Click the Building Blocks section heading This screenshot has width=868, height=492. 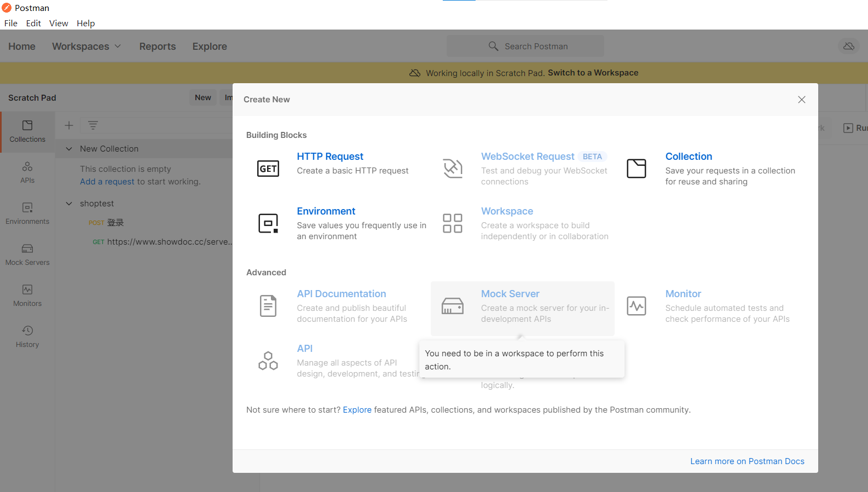click(x=276, y=135)
